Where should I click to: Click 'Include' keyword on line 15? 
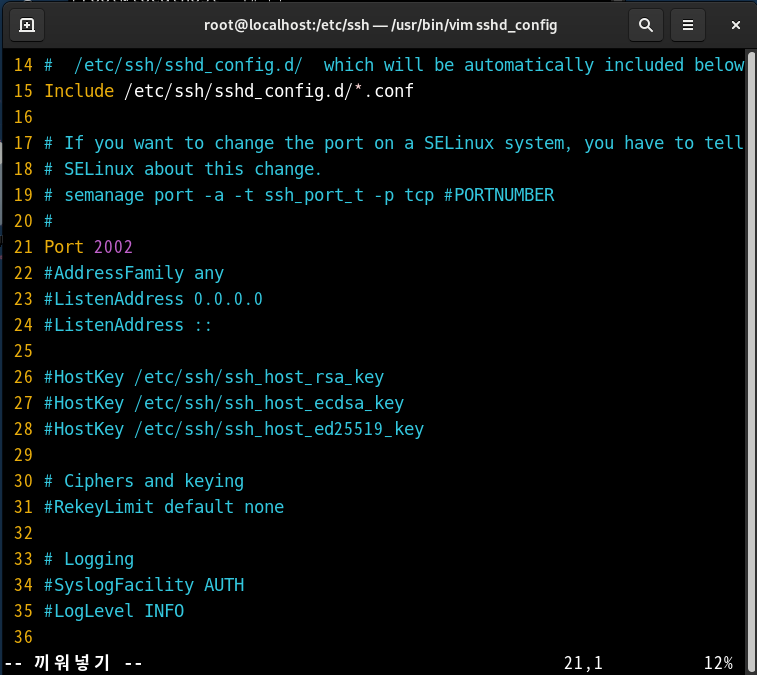[79, 91]
